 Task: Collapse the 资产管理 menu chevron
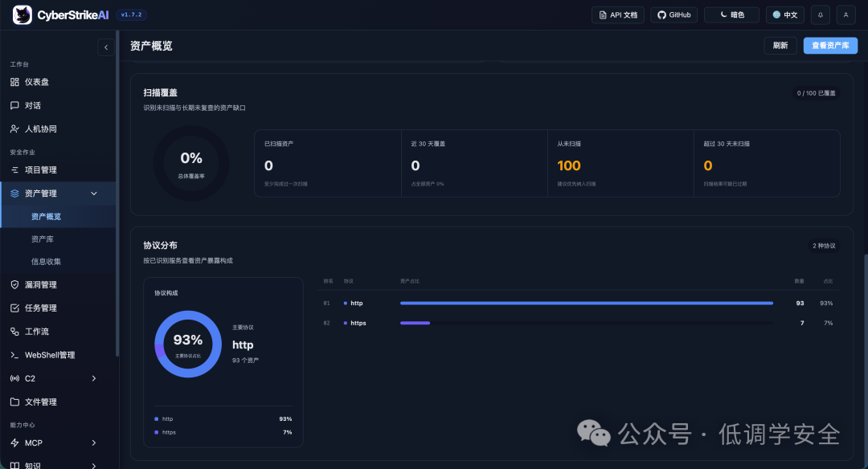(x=93, y=194)
